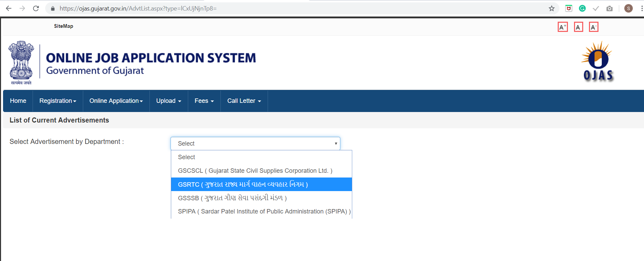Bookmark this page with the star icon

[552, 8]
